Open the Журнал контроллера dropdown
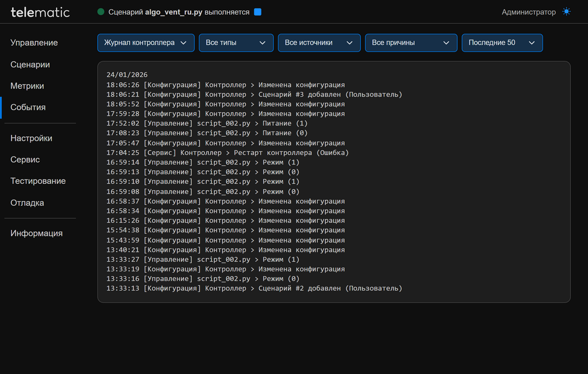 [x=145, y=43]
